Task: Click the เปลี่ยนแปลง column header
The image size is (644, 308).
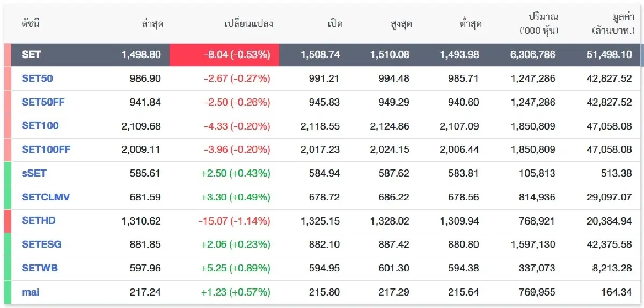Action: (248, 24)
